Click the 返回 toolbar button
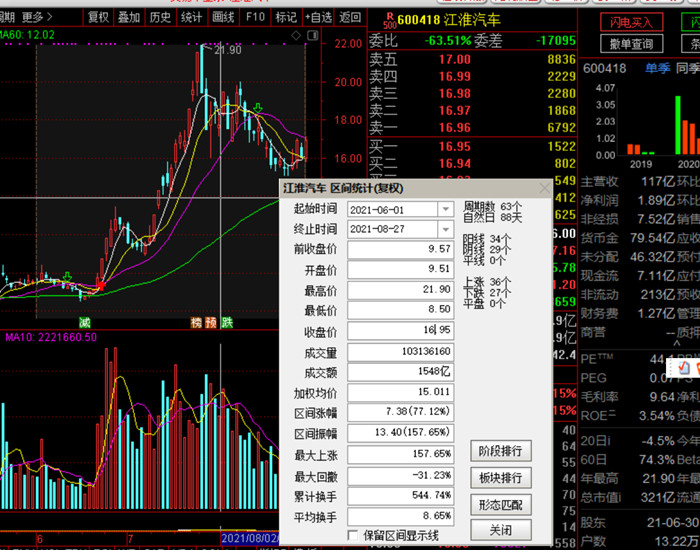This screenshot has height=550, width=700. point(350,17)
